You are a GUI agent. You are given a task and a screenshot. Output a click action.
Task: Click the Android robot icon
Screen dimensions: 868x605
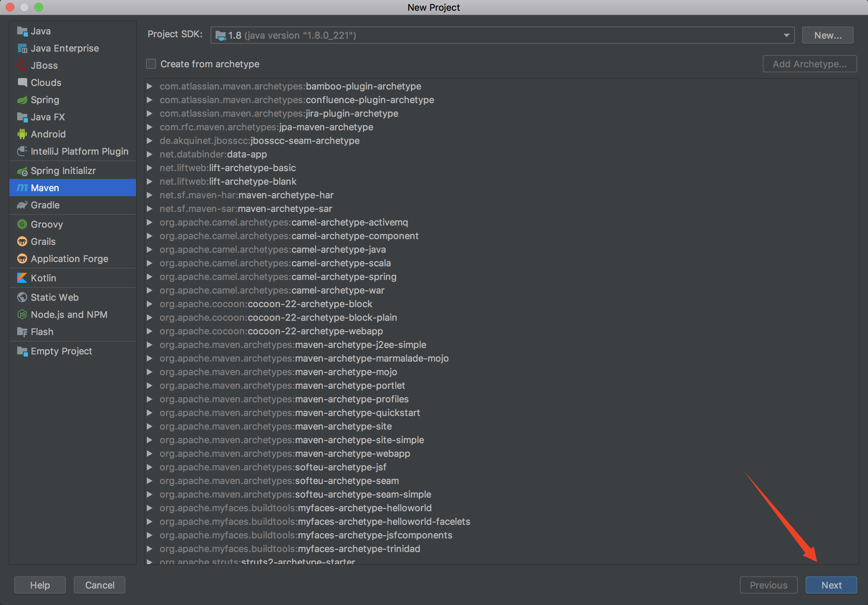click(x=22, y=134)
